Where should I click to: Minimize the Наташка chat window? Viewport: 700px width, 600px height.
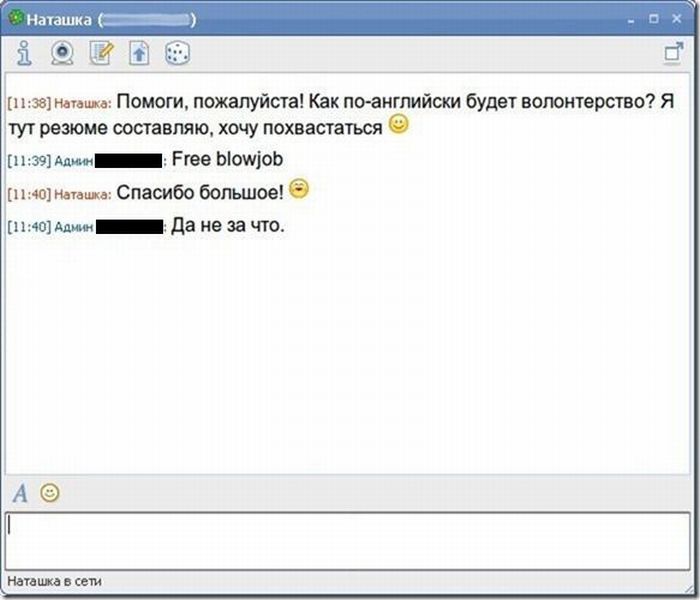628,18
